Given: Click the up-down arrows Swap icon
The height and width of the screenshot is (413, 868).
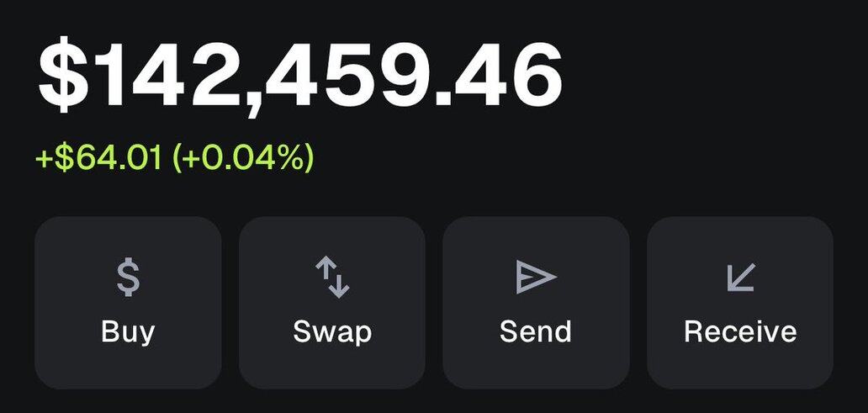Looking at the screenshot, I should pos(332,278).
